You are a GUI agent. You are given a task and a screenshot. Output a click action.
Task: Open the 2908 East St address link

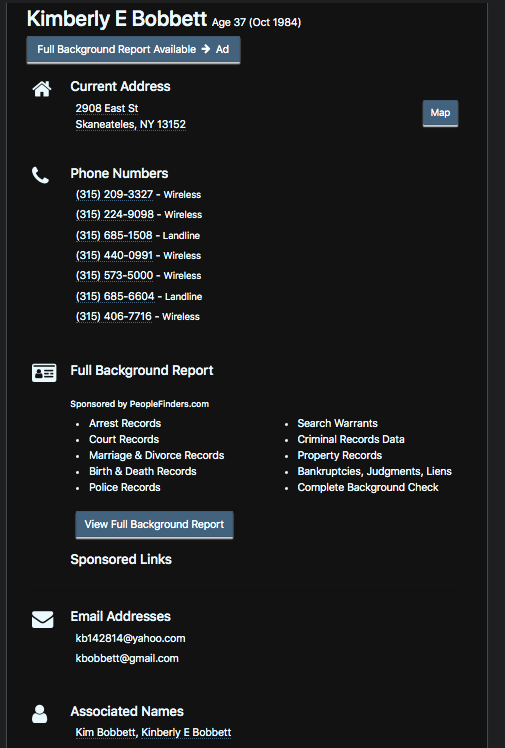click(107, 108)
